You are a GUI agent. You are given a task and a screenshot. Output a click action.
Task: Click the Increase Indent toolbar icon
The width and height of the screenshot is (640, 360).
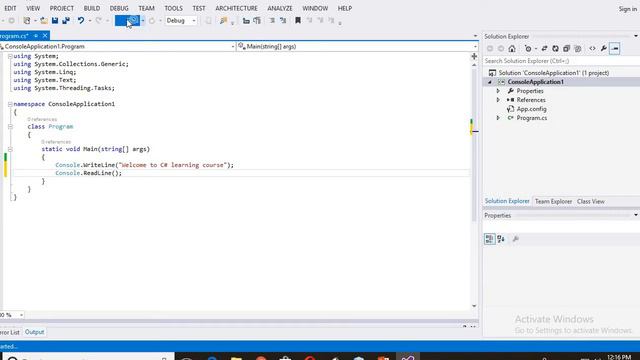tap(257, 20)
